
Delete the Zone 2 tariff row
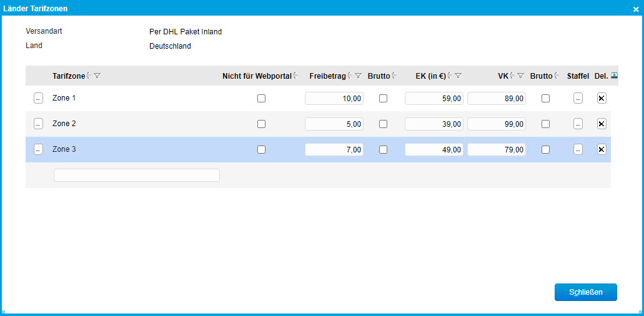(602, 124)
